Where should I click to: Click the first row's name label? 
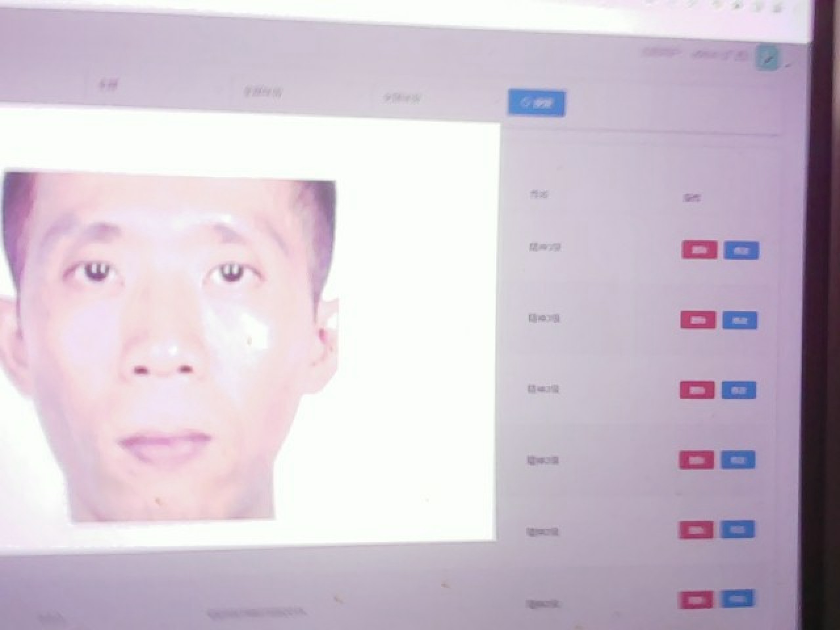click(x=545, y=247)
